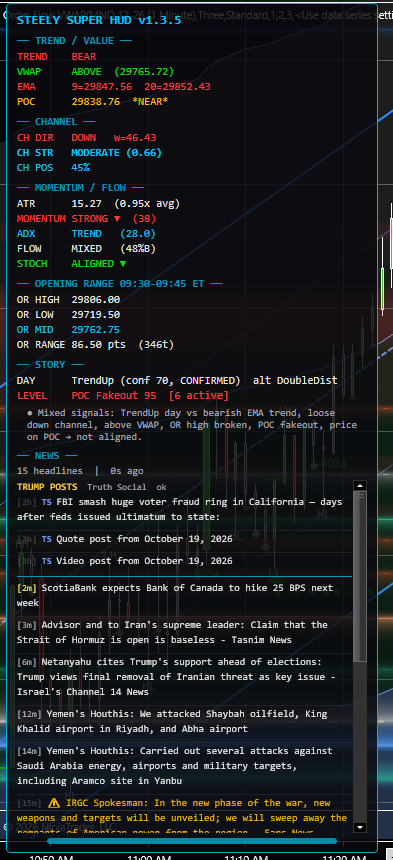
Task: Click the news list vertical scrollbar thumb
Action: (x=360, y=576)
